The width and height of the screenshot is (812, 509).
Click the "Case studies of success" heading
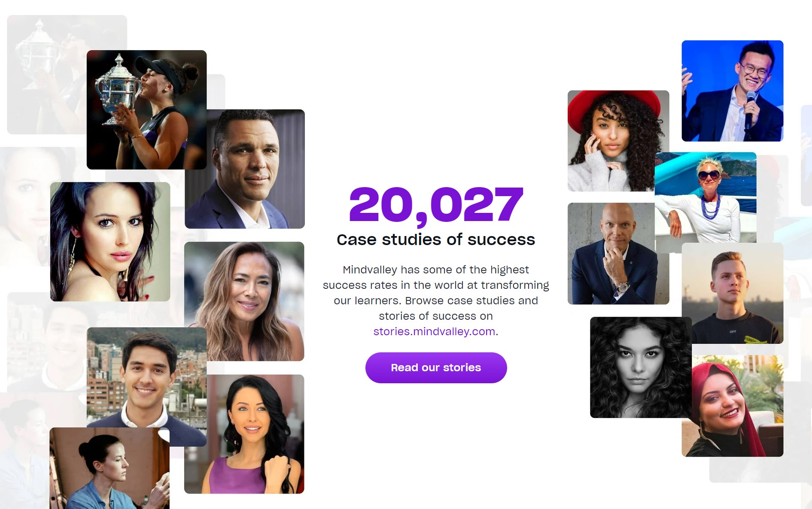click(x=436, y=239)
